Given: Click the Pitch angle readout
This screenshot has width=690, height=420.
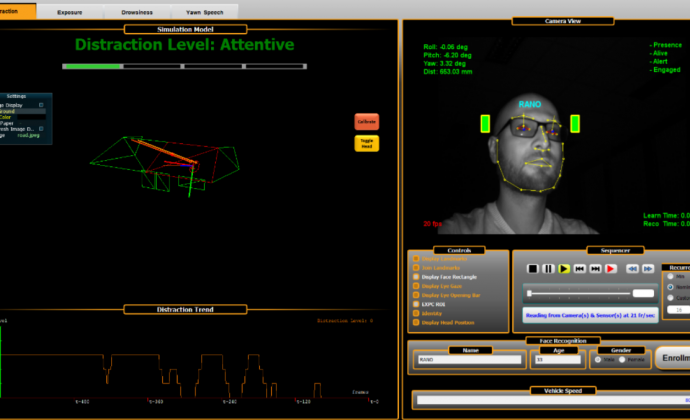Looking at the screenshot, I should pyautogui.click(x=447, y=55).
